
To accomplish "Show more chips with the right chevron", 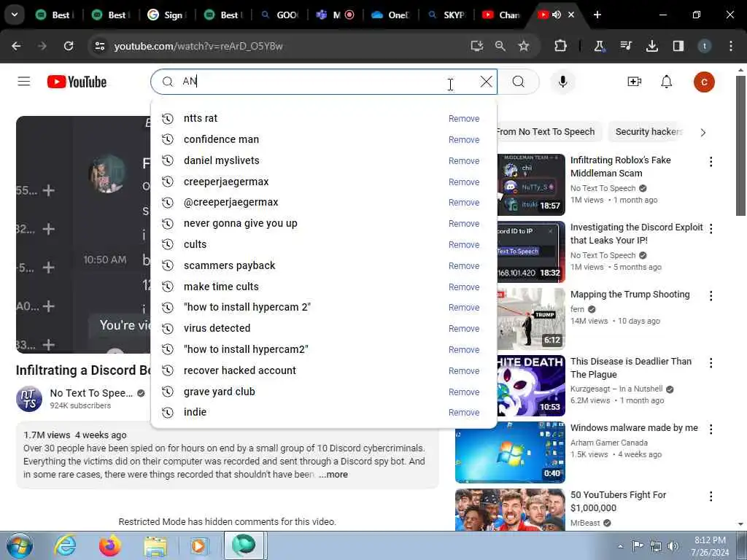I will click(x=703, y=133).
